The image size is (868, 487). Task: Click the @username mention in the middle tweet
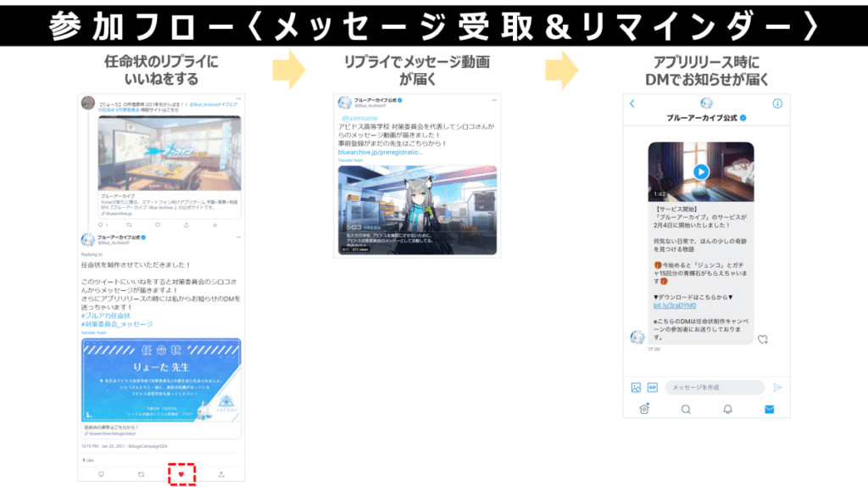[x=359, y=118]
